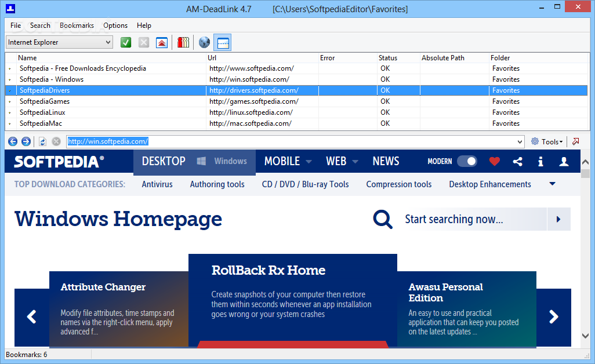Click the user account icon in header
595x364 pixels.
564,162
